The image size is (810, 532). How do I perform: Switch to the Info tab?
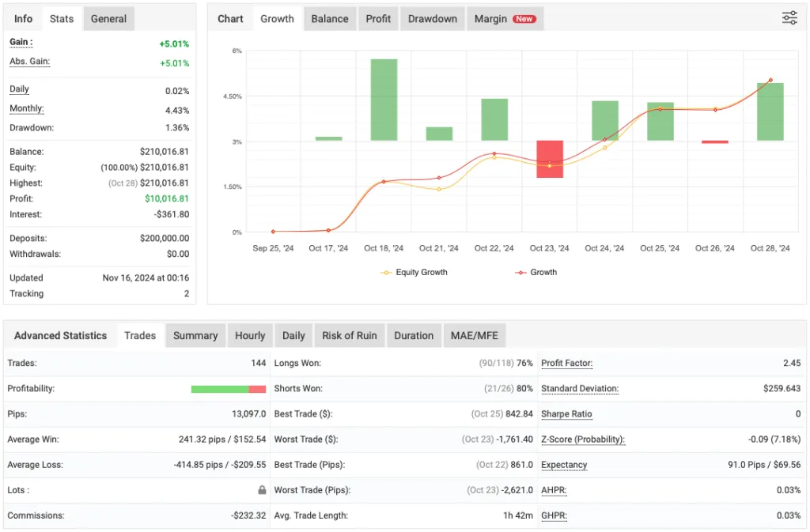pyautogui.click(x=21, y=17)
